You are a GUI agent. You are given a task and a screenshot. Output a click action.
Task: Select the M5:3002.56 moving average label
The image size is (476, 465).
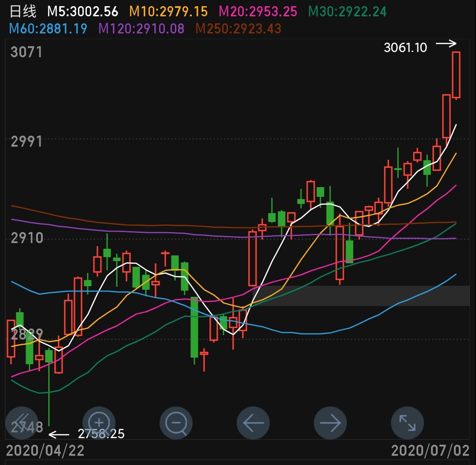[x=82, y=11]
